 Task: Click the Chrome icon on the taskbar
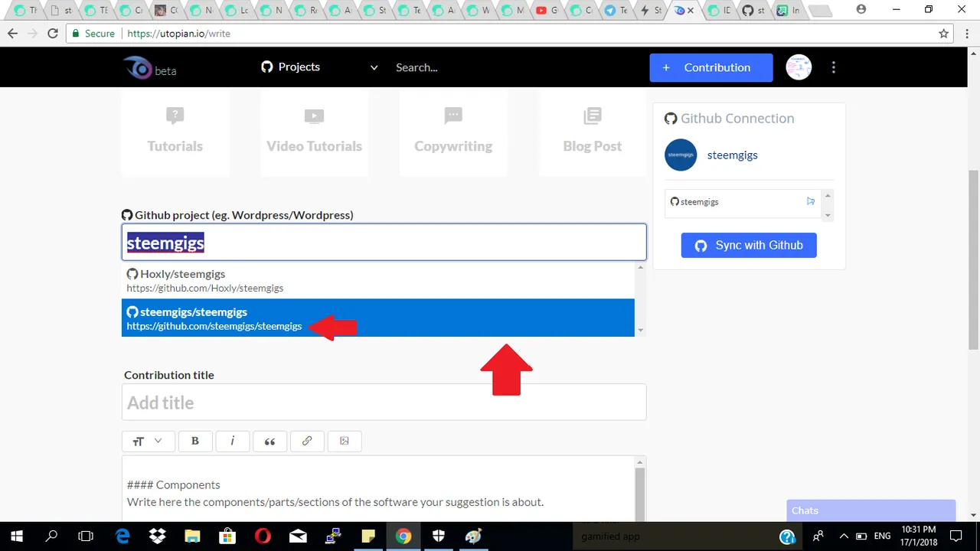click(403, 536)
